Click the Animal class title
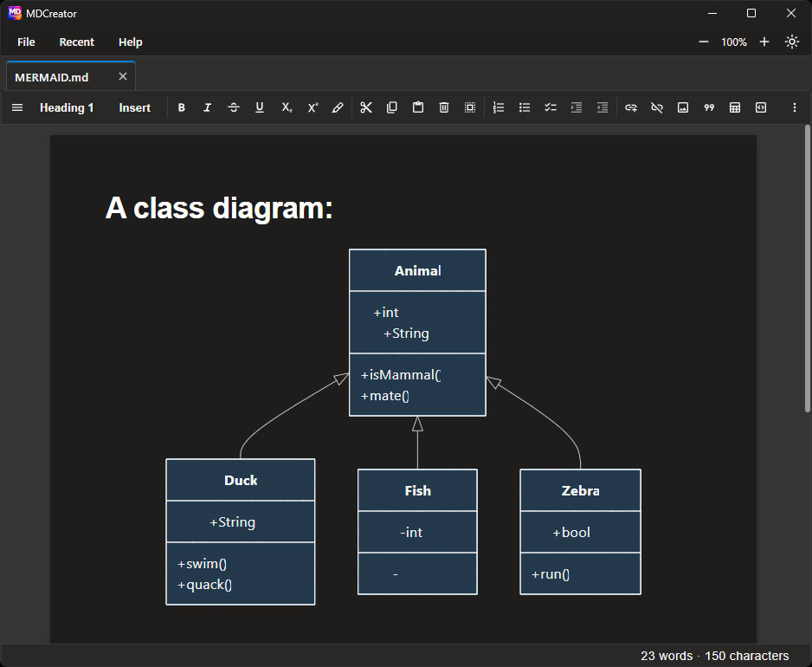Viewport: 812px width, 667px height. coord(417,270)
